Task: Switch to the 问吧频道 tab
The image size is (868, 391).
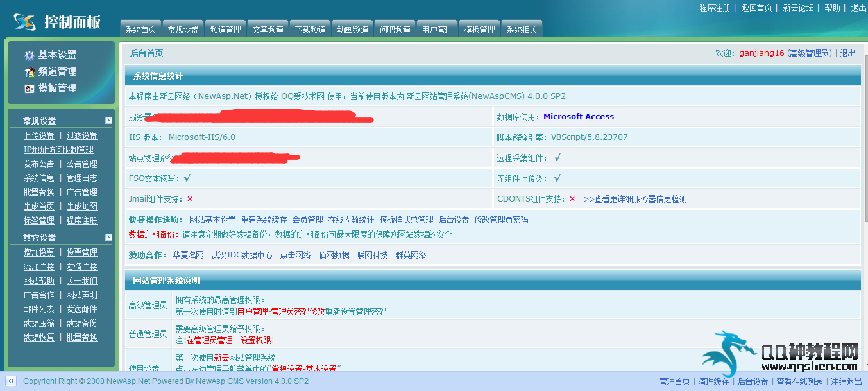Action: (395, 29)
